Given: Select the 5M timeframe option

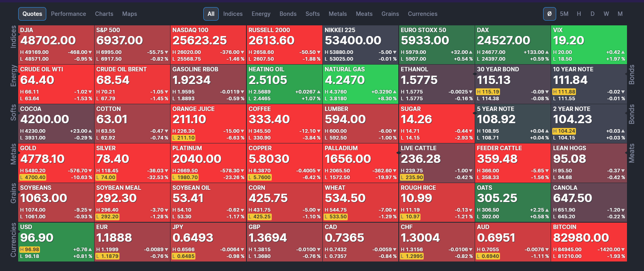Looking at the screenshot, I should tap(564, 14).
